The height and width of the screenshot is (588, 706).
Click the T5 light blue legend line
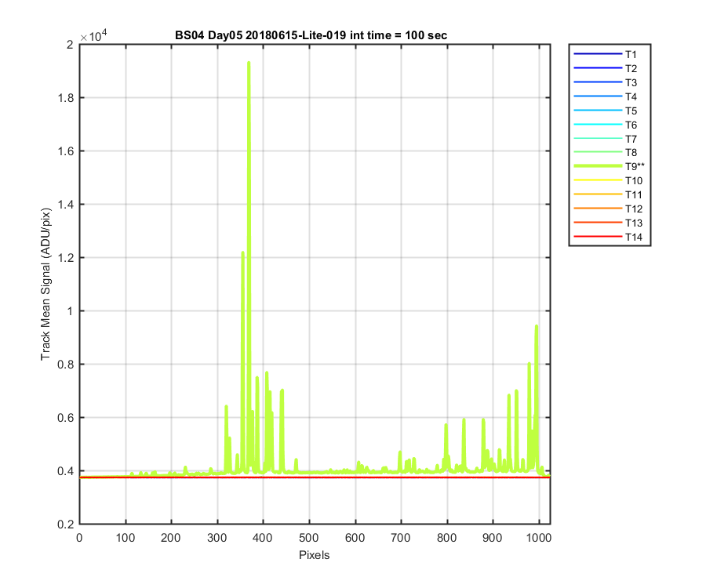click(598, 111)
